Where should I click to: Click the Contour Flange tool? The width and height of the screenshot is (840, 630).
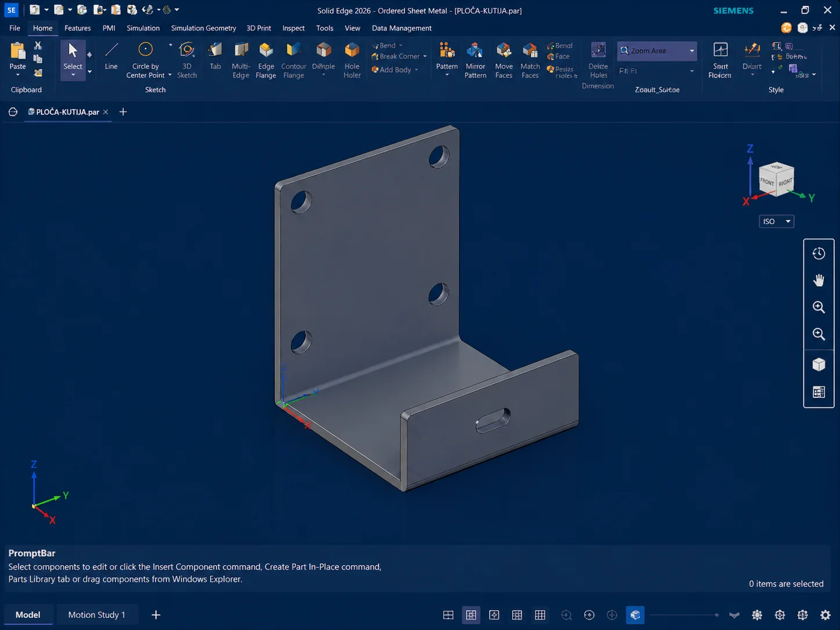pyautogui.click(x=294, y=60)
